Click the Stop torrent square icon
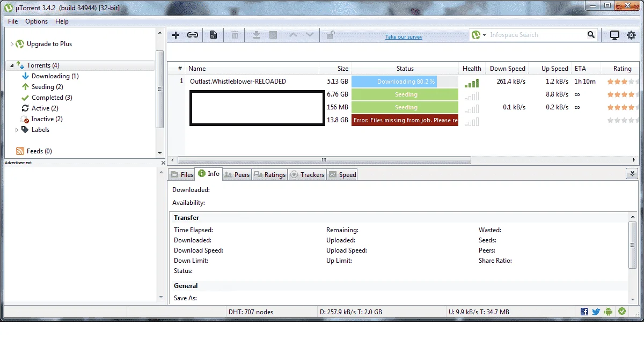 [x=273, y=35]
